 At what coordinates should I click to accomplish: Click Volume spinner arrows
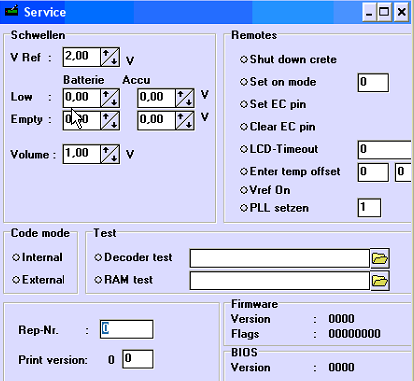[x=110, y=154]
